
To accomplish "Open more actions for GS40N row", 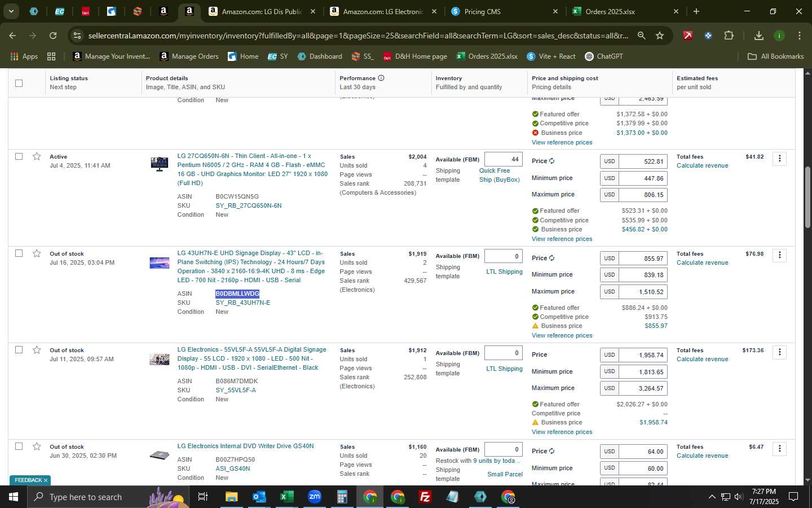I will click(780, 449).
